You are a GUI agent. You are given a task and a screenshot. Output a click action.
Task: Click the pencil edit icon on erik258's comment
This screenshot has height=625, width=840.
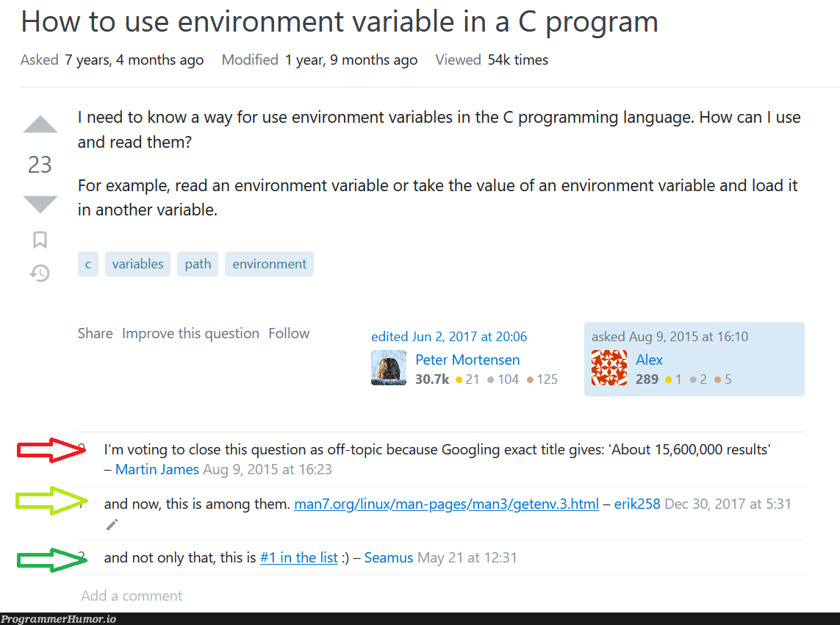(112, 524)
